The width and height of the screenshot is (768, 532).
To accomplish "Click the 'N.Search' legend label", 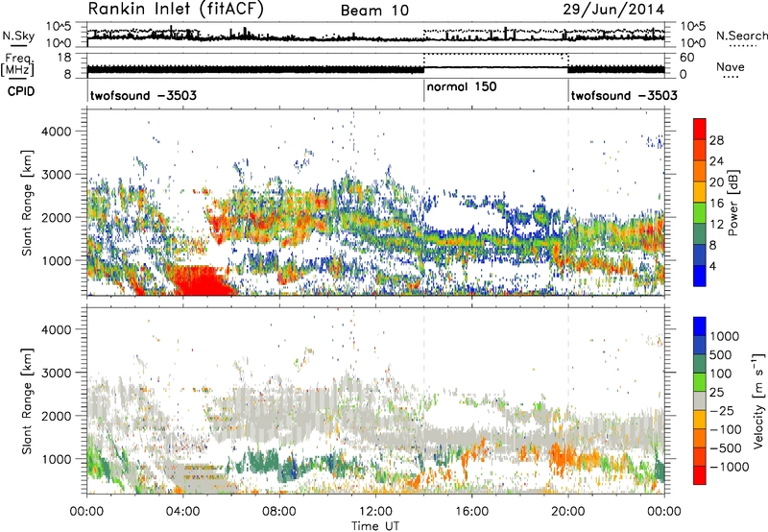I will coord(741,36).
